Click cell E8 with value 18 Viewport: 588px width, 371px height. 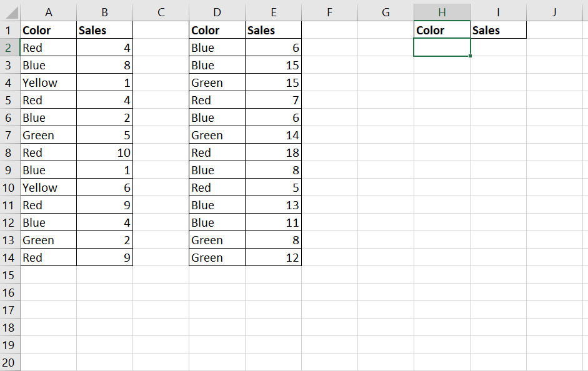(x=273, y=152)
